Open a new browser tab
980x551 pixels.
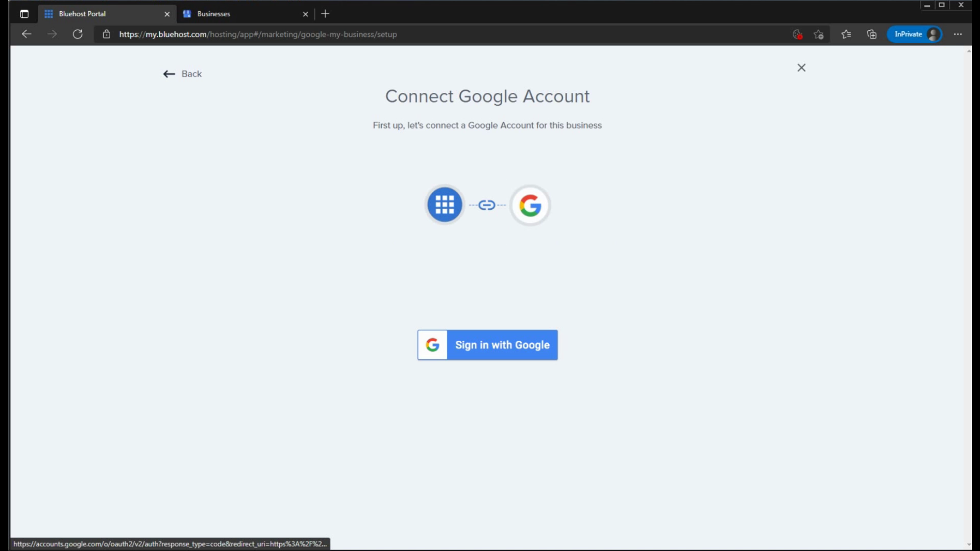325,14
